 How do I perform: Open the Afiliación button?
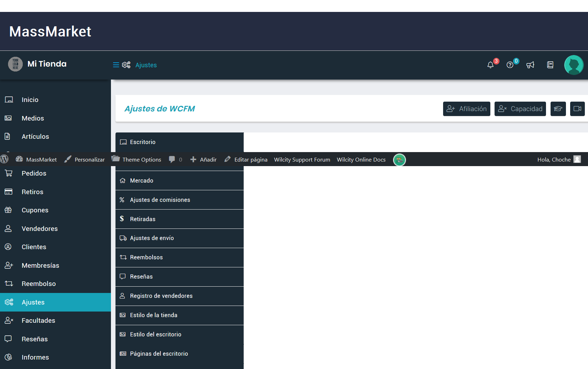[467, 109]
